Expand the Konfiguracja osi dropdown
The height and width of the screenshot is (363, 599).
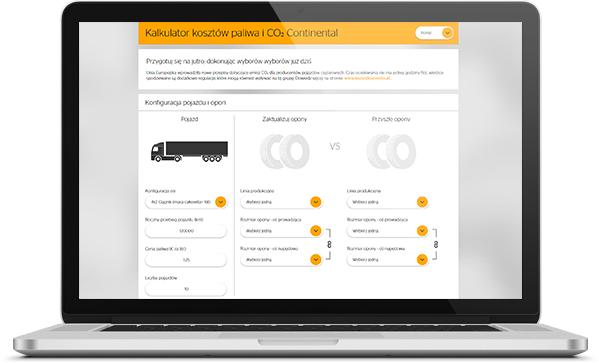[x=186, y=202]
